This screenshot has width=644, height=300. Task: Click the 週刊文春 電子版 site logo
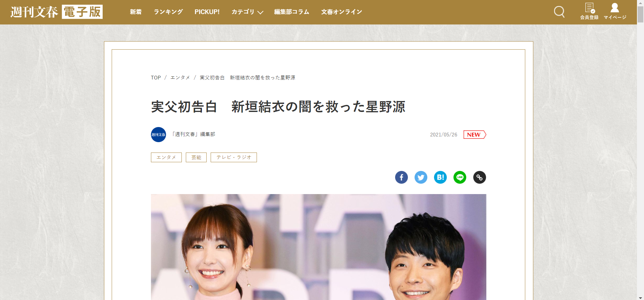(x=56, y=12)
